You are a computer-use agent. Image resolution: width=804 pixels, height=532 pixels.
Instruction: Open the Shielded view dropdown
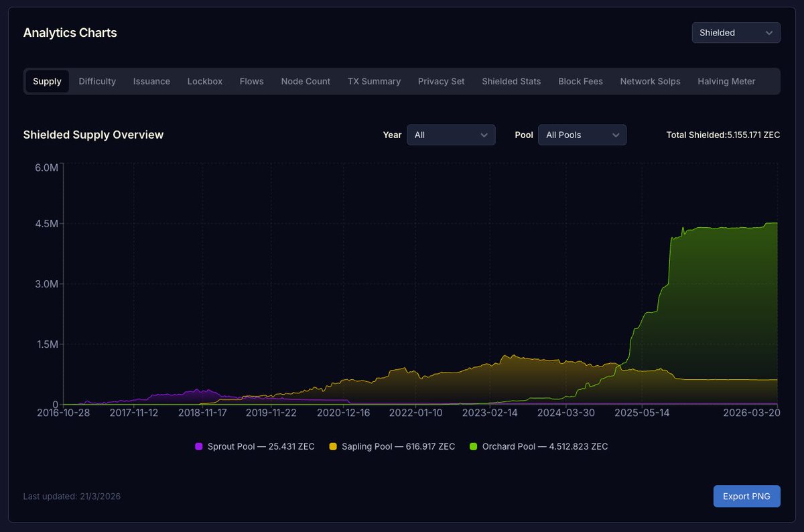pos(736,33)
